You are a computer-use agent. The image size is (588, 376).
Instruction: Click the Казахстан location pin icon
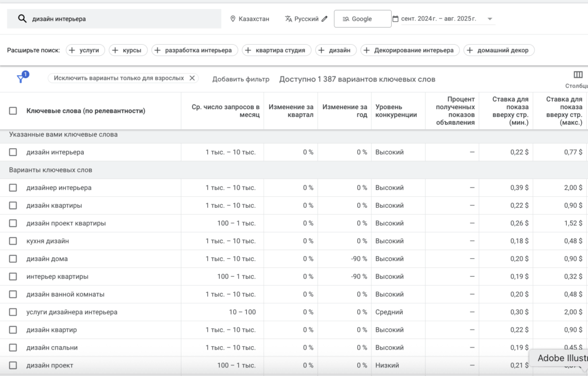(233, 19)
